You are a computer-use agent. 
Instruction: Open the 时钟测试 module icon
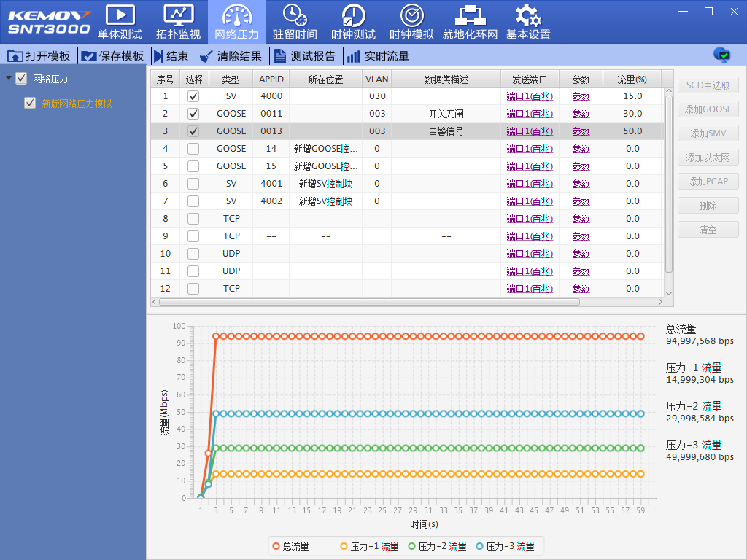click(353, 15)
